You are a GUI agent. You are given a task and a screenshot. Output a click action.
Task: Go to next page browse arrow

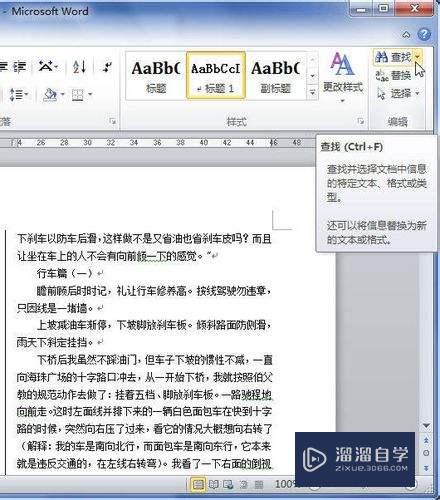click(x=426, y=468)
